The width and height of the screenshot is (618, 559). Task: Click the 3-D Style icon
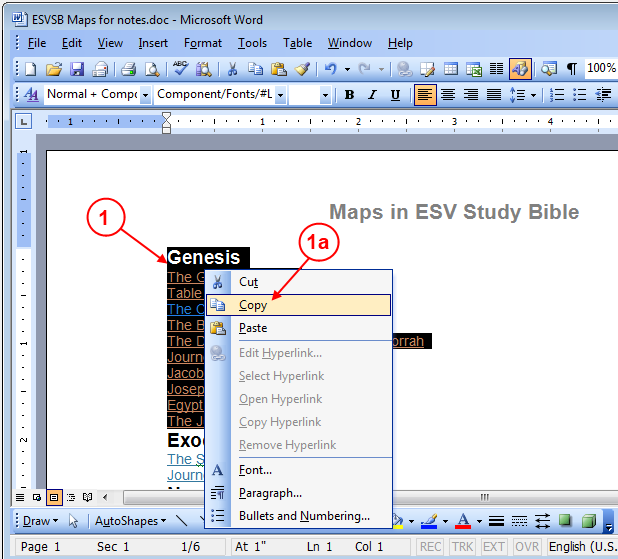pos(589,521)
